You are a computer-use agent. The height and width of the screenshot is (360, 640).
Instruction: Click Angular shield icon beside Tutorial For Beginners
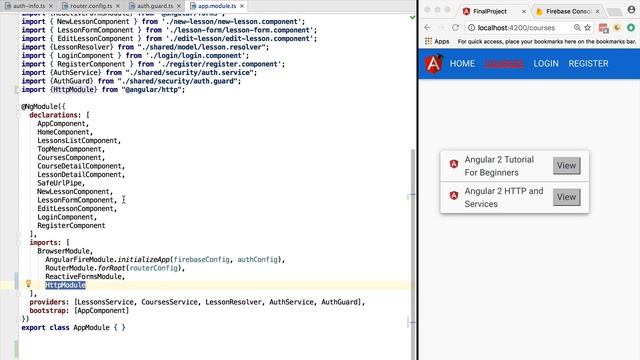click(x=453, y=164)
